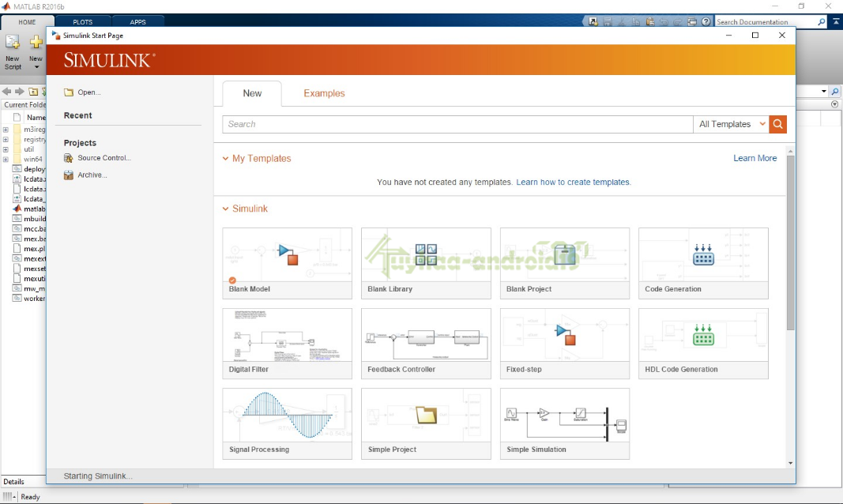Screen dimensions: 843x504
Task: Click the MATLAB forward navigation arrow
Action: coord(19,92)
